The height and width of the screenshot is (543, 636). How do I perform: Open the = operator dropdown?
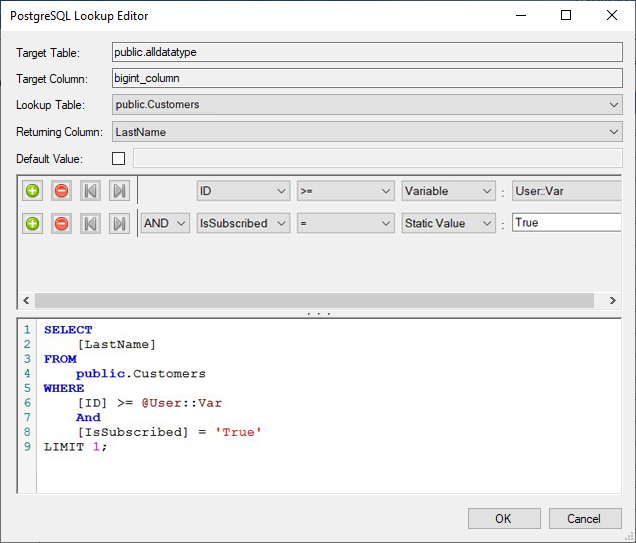click(x=346, y=223)
